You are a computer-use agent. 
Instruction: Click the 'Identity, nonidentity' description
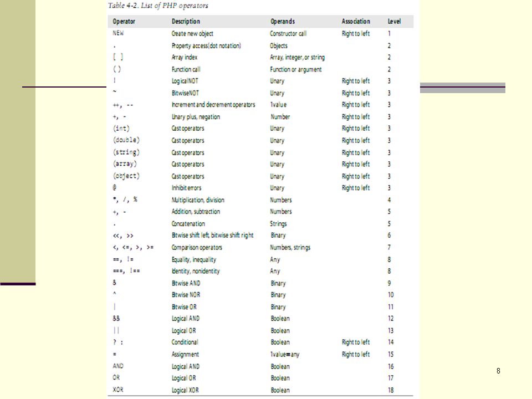pos(196,272)
